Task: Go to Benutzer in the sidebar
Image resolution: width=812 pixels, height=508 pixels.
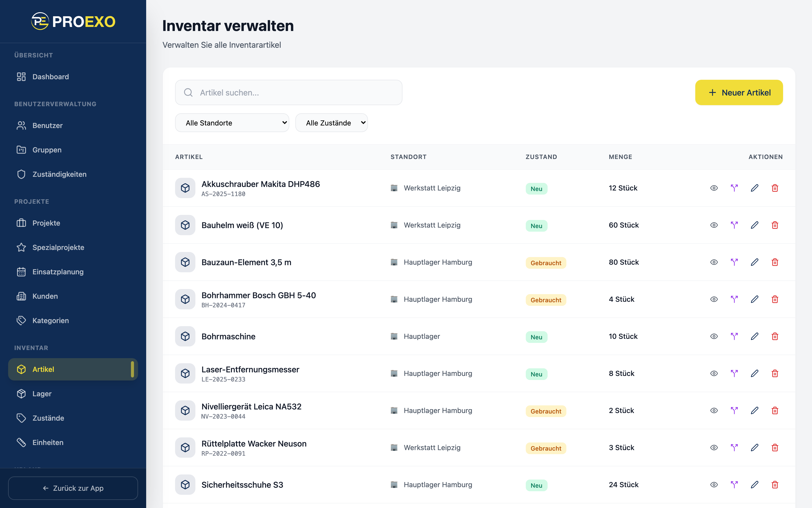Action: 73,125
